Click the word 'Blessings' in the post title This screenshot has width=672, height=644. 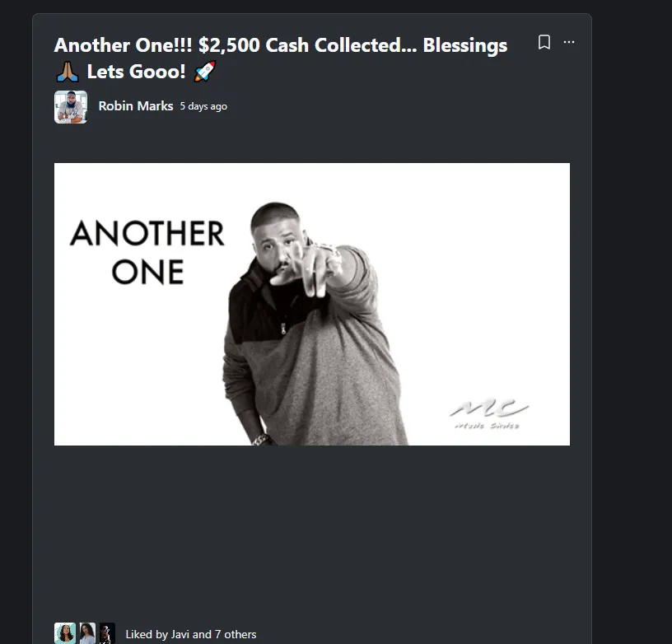(465, 46)
